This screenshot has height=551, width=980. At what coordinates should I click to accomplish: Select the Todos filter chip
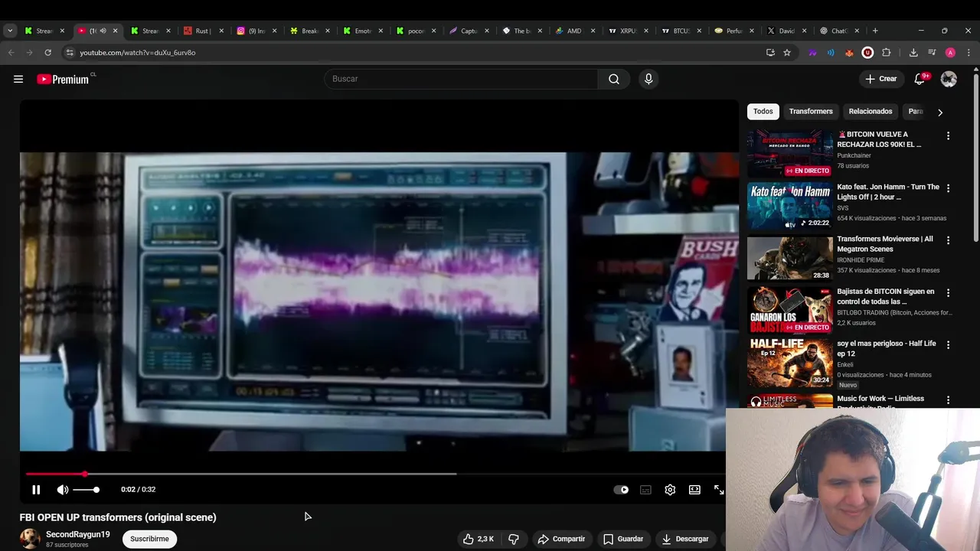click(763, 112)
